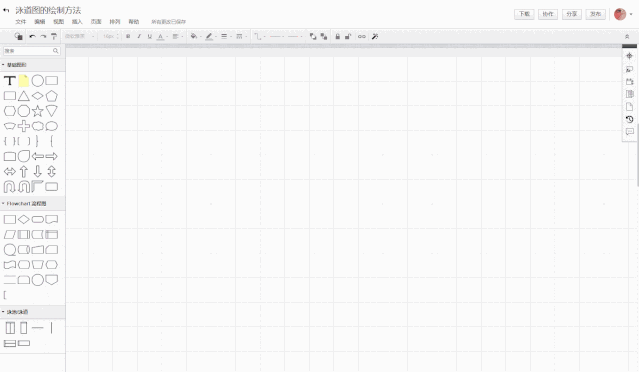This screenshot has width=639, height=372.
Task: Go back using the arrow beside the title
Action: point(6,10)
